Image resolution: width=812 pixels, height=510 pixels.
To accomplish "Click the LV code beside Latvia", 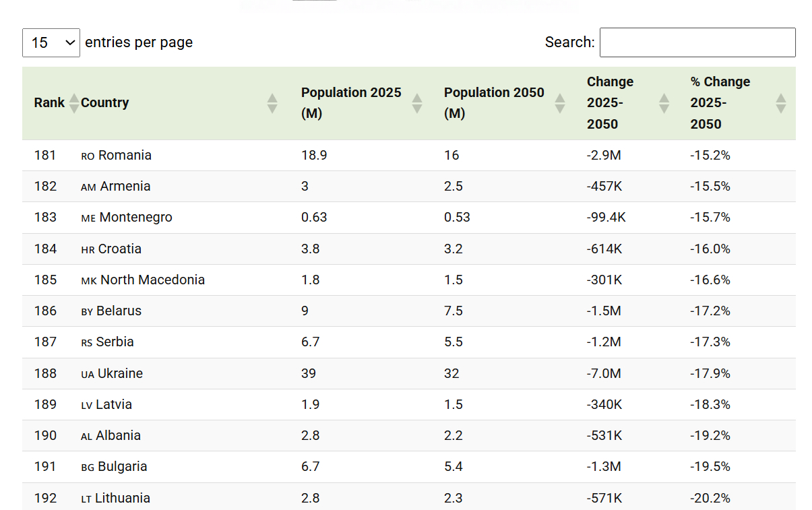I will click(x=88, y=406).
